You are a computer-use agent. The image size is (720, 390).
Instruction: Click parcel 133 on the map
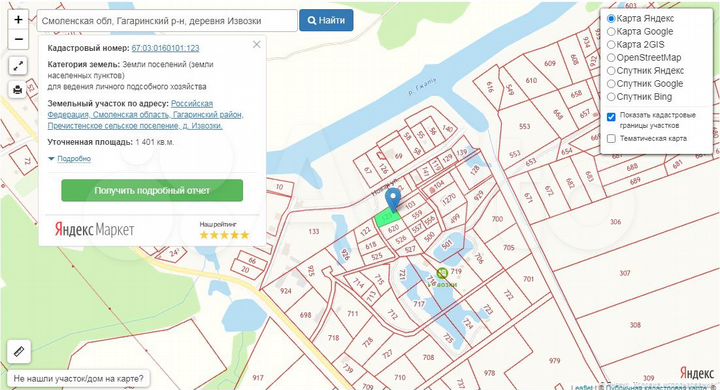[x=314, y=231]
